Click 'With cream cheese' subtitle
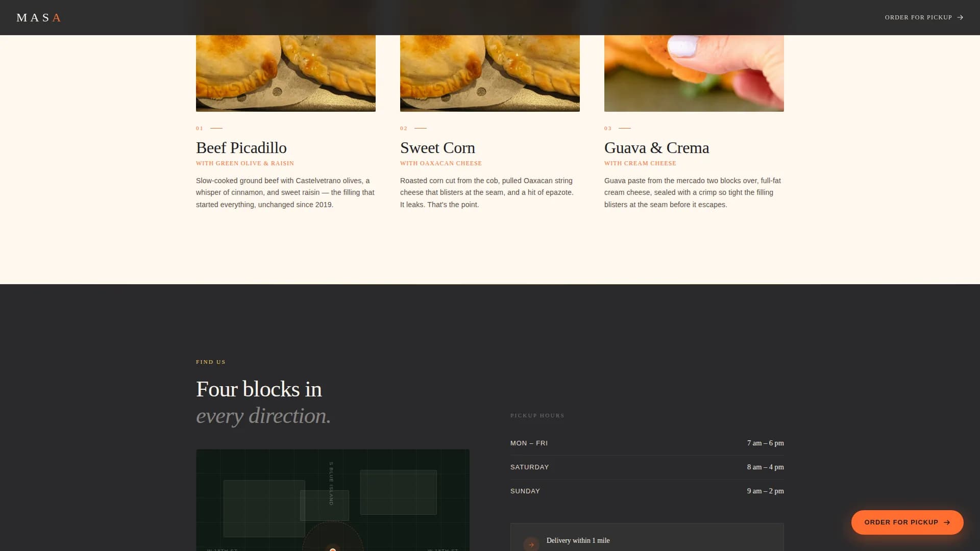The image size is (980, 551). [x=640, y=163]
